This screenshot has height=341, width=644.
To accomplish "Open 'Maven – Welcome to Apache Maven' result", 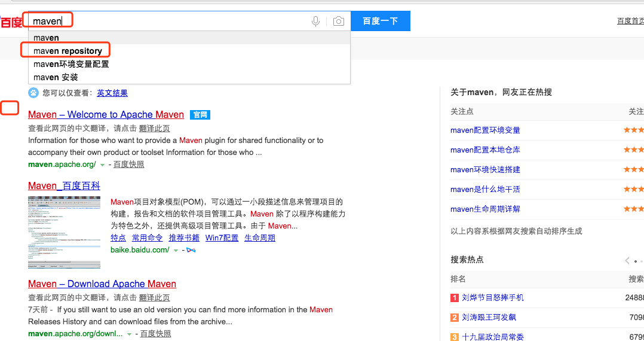I will click(106, 115).
